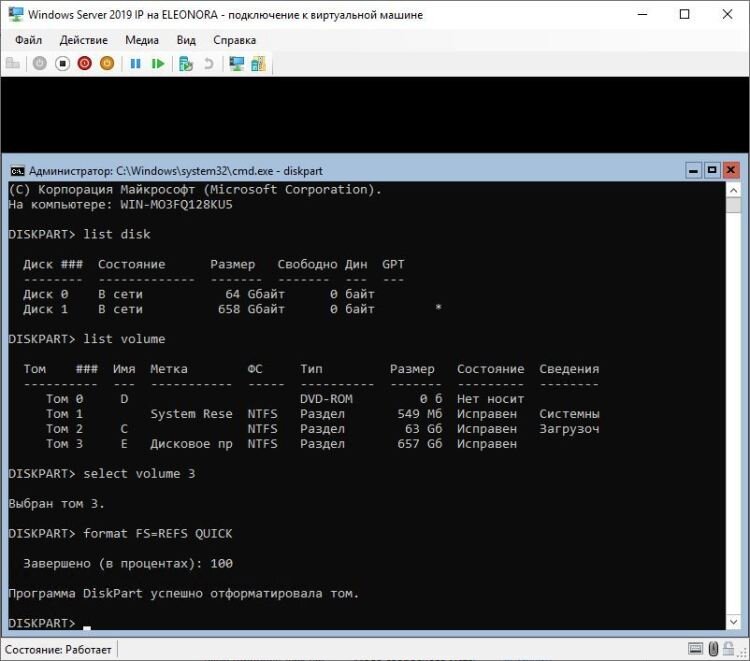The width and height of the screenshot is (750, 661).
Task: Click 'System Rese' volume label
Action: [x=191, y=414]
